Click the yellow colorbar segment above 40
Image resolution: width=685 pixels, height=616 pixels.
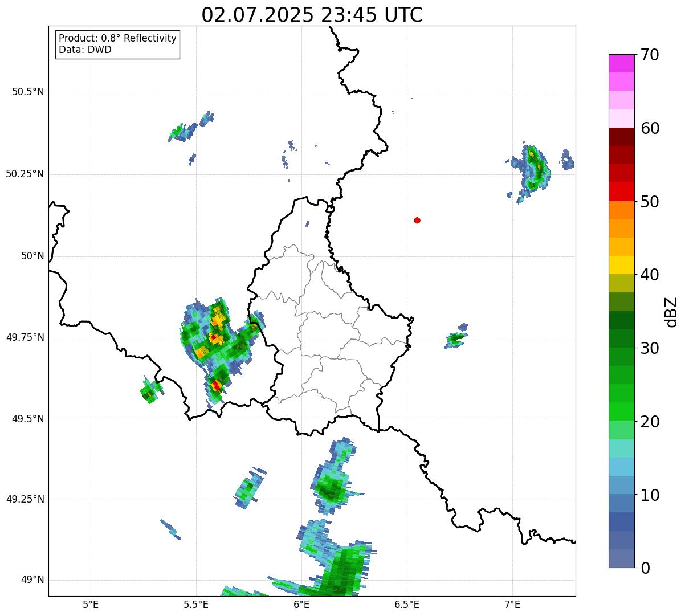point(622,265)
